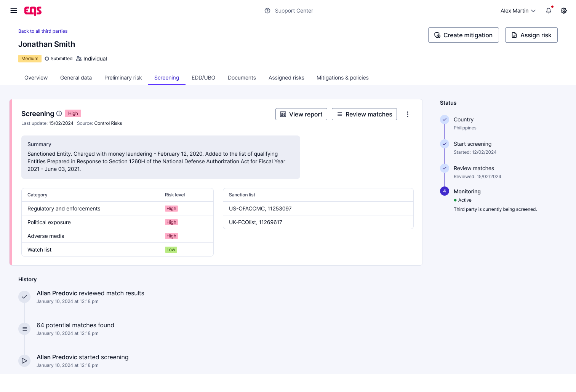The height and width of the screenshot is (392, 576).
Task: Click the EQS logo
Action: click(33, 11)
